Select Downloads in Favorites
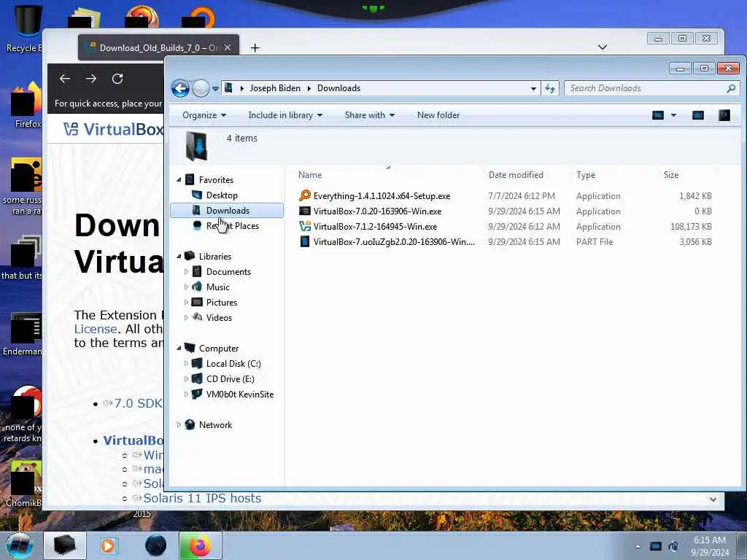The width and height of the screenshot is (747, 560). pyautogui.click(x=227, y=211)
